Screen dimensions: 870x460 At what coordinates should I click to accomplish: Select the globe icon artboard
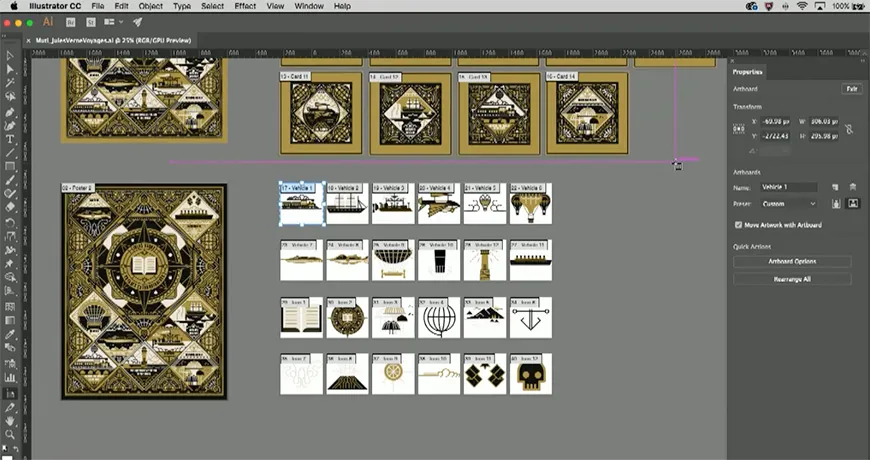[439, 317]
